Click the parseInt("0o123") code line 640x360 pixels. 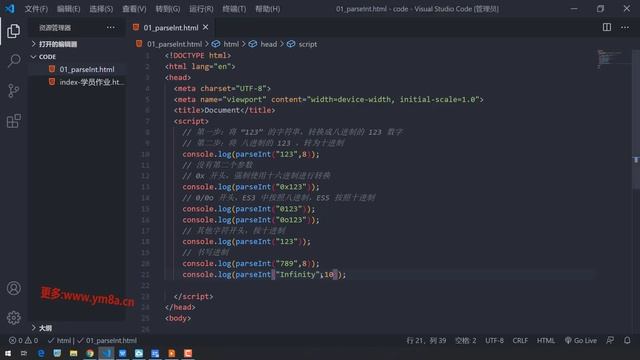(251, 220)
